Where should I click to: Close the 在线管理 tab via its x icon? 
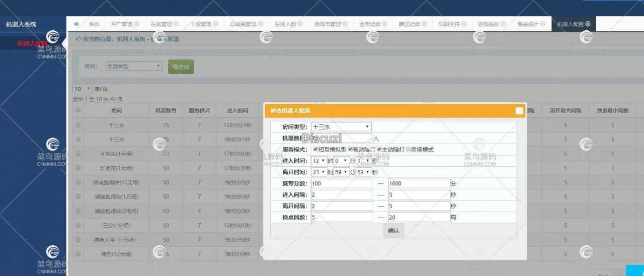[x=176, y=24]
